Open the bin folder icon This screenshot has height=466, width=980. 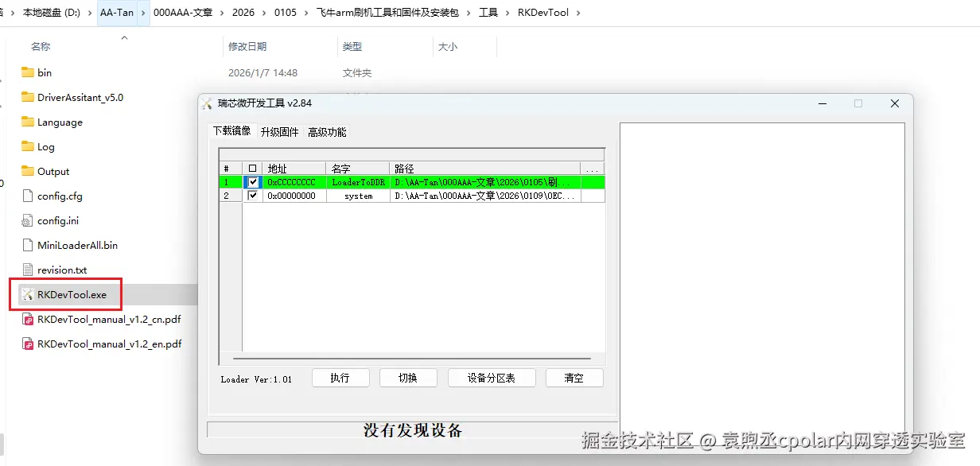click(28, 73)
